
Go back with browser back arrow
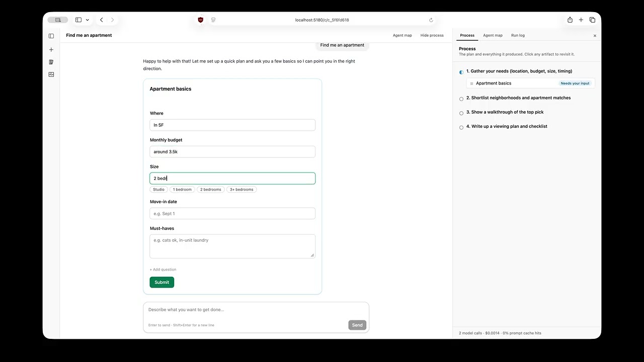pyautogui.click(x=102, y=20)
